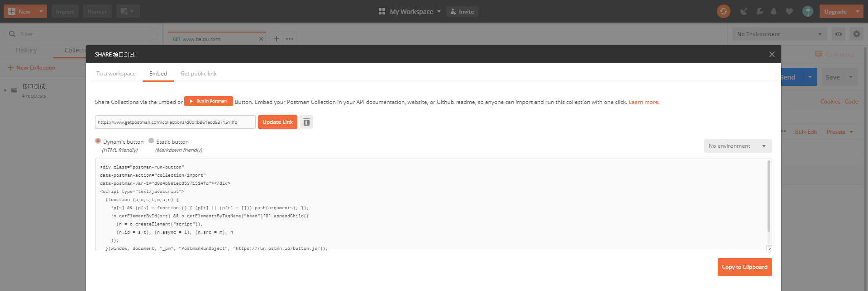Open the No Environment selector at top

pos(779,34)
